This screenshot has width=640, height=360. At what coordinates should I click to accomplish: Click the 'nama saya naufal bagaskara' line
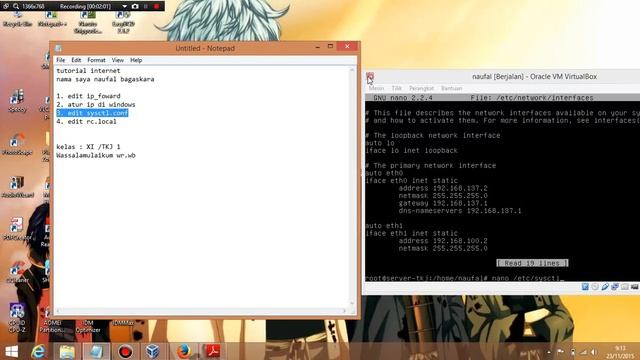105,79
